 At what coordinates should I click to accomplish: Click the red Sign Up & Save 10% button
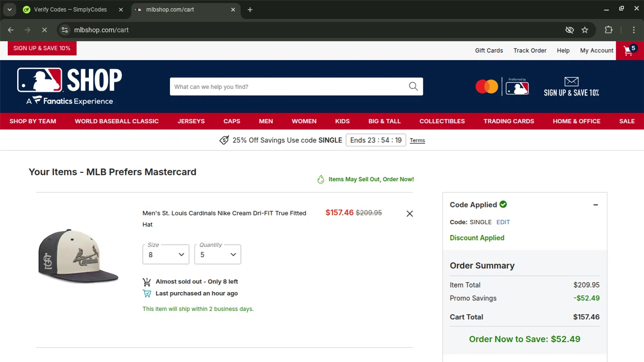click(42, 48)
